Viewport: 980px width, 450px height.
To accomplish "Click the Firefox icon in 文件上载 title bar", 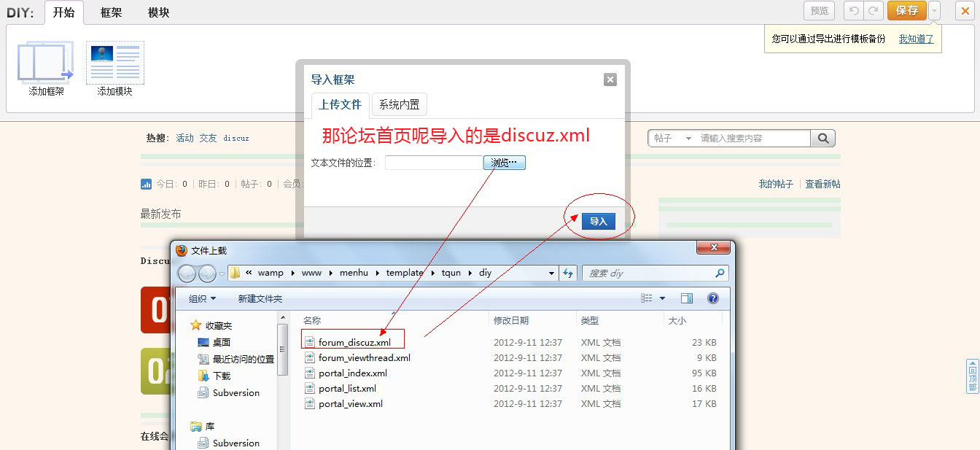I will (x=182, y=250).
